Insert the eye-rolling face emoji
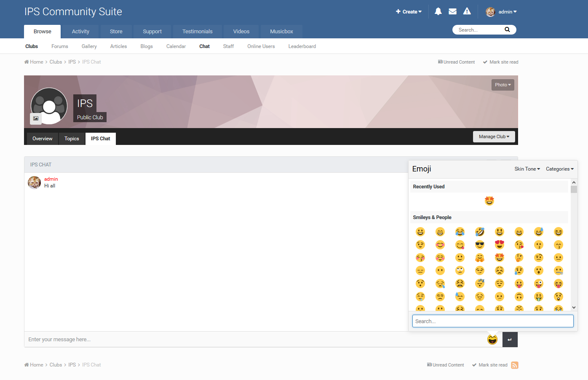Image resolution: width=588 pixels, height=380 pixels. 460,270
